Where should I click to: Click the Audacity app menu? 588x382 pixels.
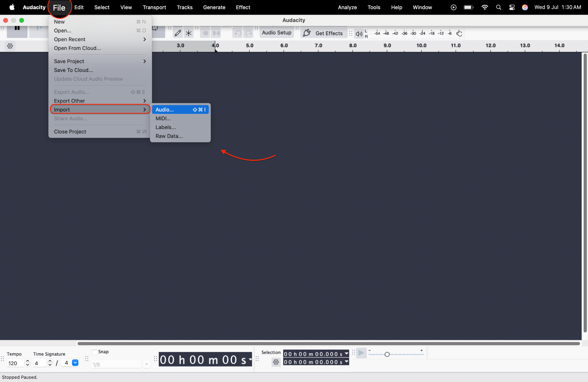pos(34,7)
